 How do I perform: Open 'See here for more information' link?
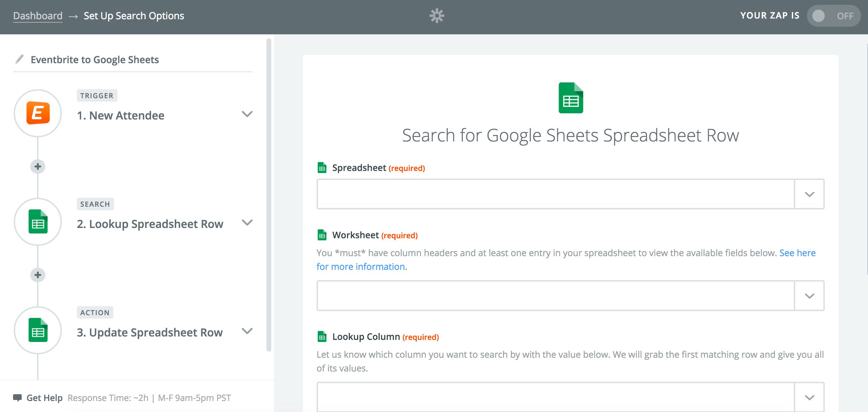coord(797,253)
